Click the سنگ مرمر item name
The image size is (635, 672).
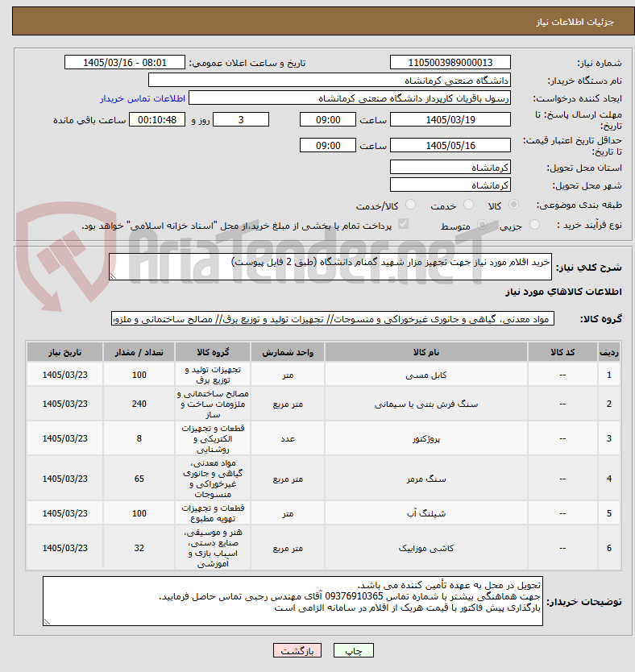point(426,479)
